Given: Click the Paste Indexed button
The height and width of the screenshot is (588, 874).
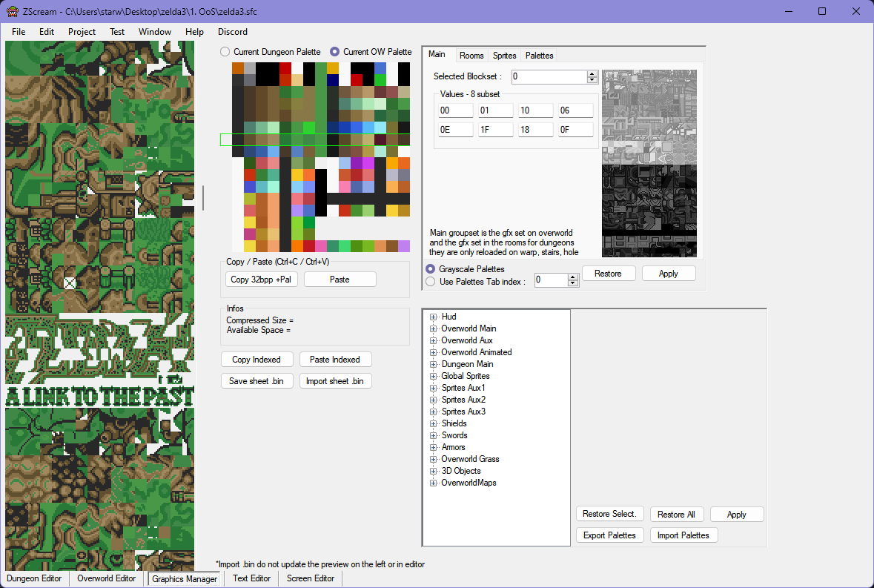Looking at the screenshot, I should (335, 360).
